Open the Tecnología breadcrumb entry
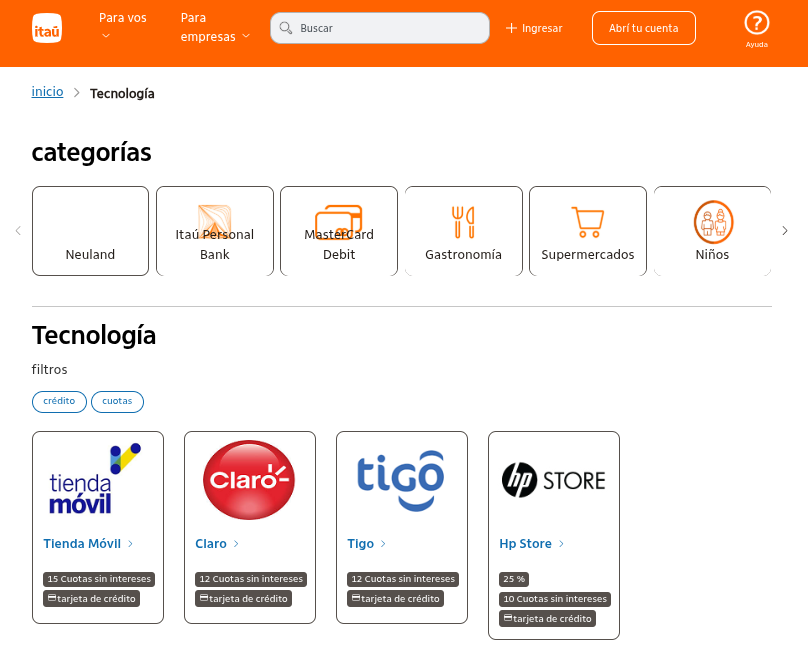This screenshot has width=808, height=664. click(x=122, y=93)
